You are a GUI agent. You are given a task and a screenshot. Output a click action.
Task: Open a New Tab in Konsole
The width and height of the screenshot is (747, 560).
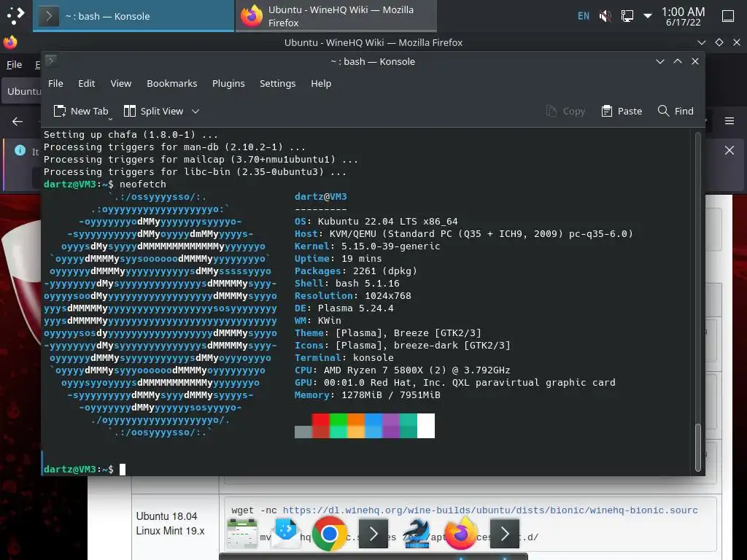coord(80,111)
